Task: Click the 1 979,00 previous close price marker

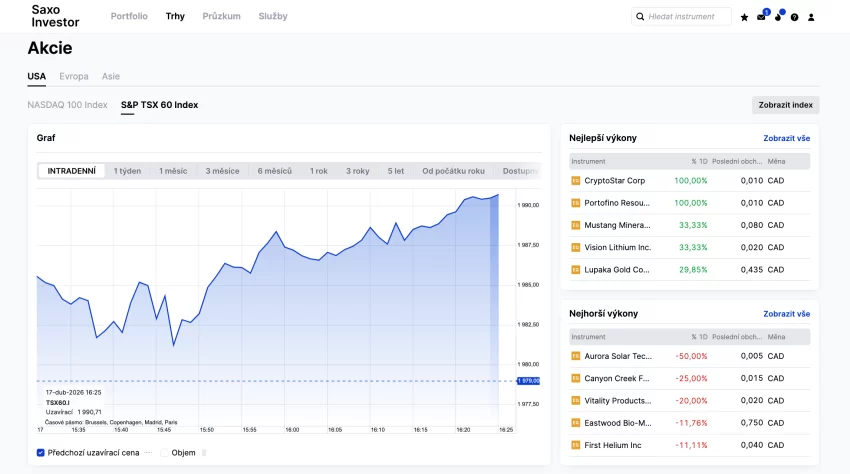Action: tap(529, 381)
